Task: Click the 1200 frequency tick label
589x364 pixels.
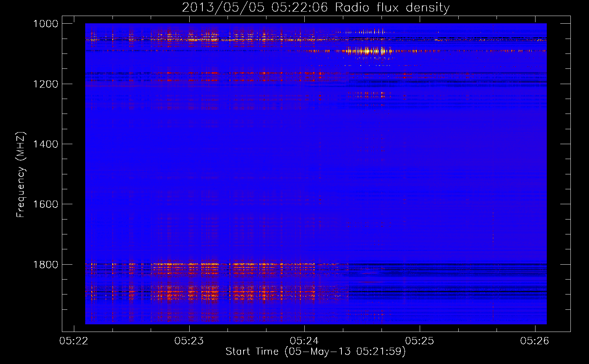Action: 46,84
